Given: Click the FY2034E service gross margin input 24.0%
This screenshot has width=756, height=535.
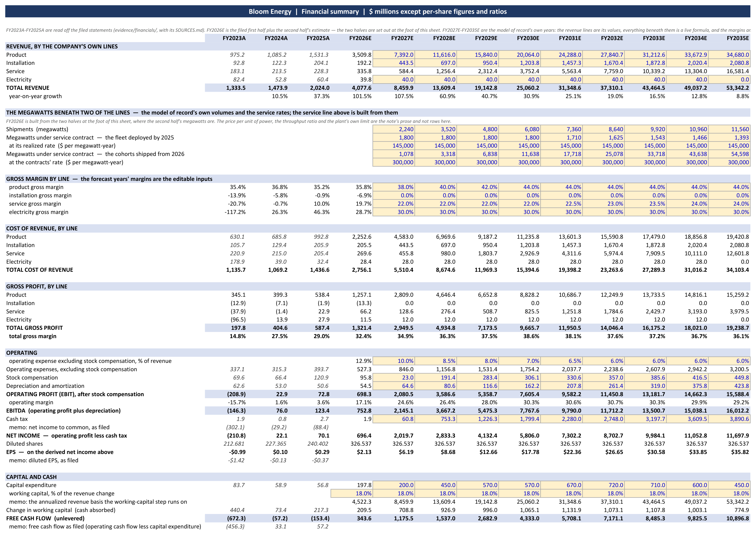Looking at the screenshot, I should click(x=687, y=204).
